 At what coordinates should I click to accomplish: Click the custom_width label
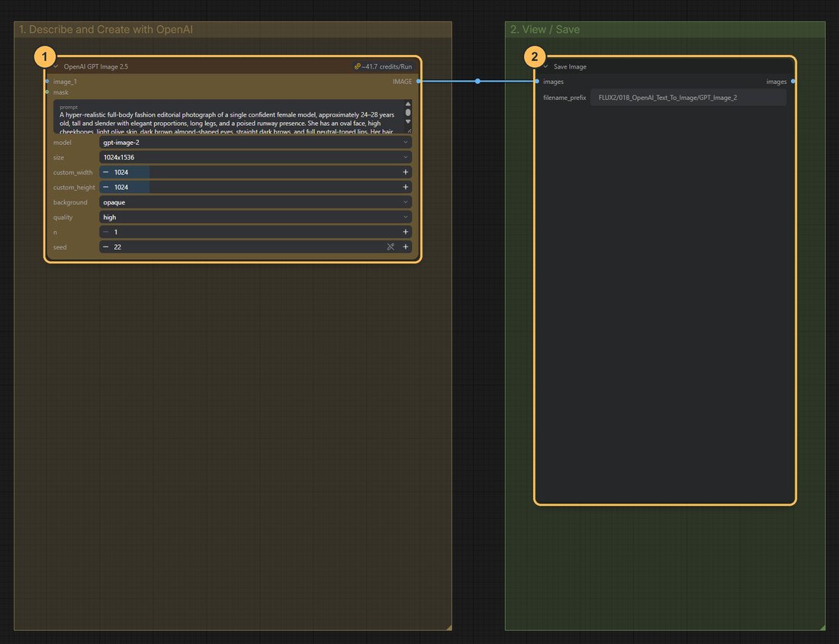click(x=72, y=172)
